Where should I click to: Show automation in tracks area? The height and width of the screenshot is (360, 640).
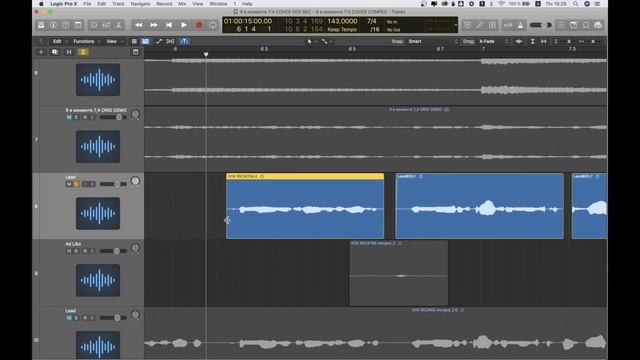pyautogui.click(x=159, y=41)
